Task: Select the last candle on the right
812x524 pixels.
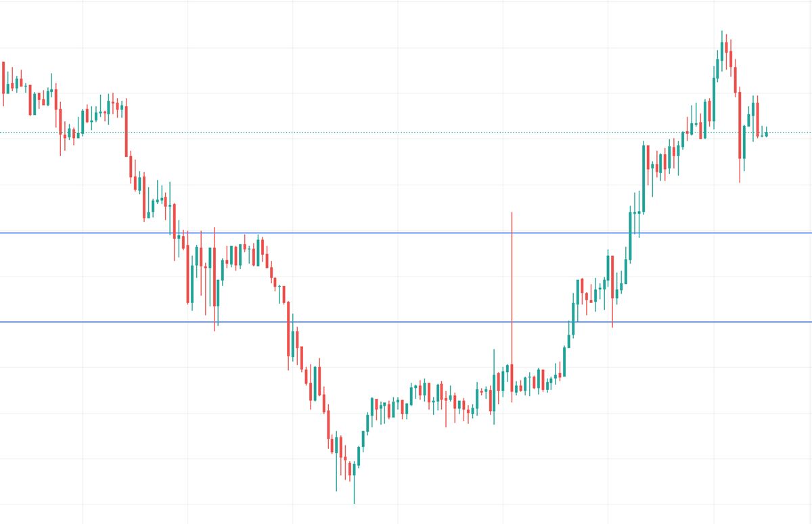Action: pos(767,134)
